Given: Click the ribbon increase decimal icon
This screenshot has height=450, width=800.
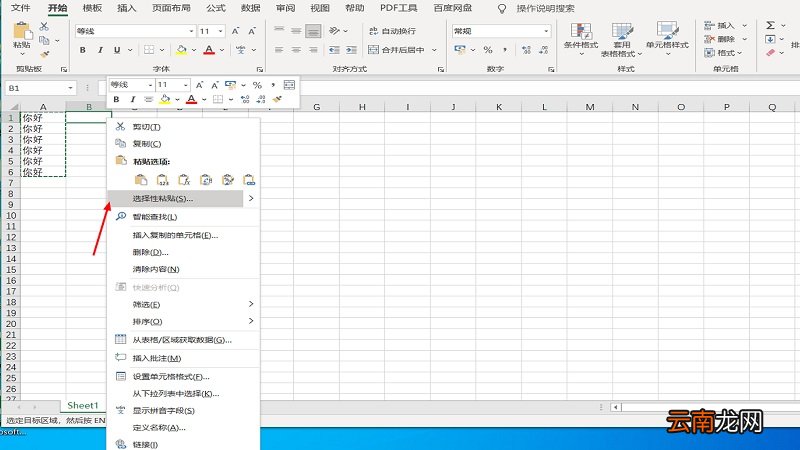Looking at the screenshot, I should click(527, 49).
